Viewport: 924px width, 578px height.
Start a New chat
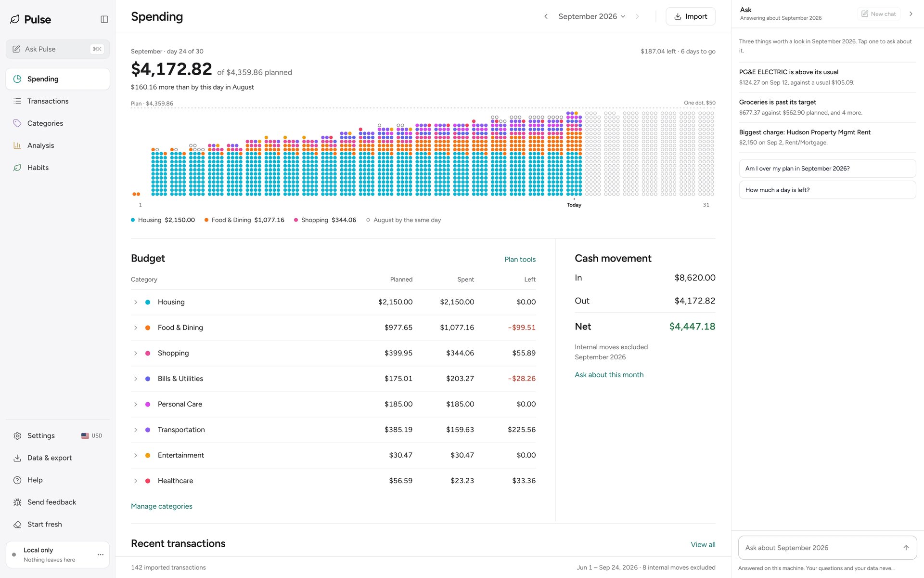coord(879,14)
